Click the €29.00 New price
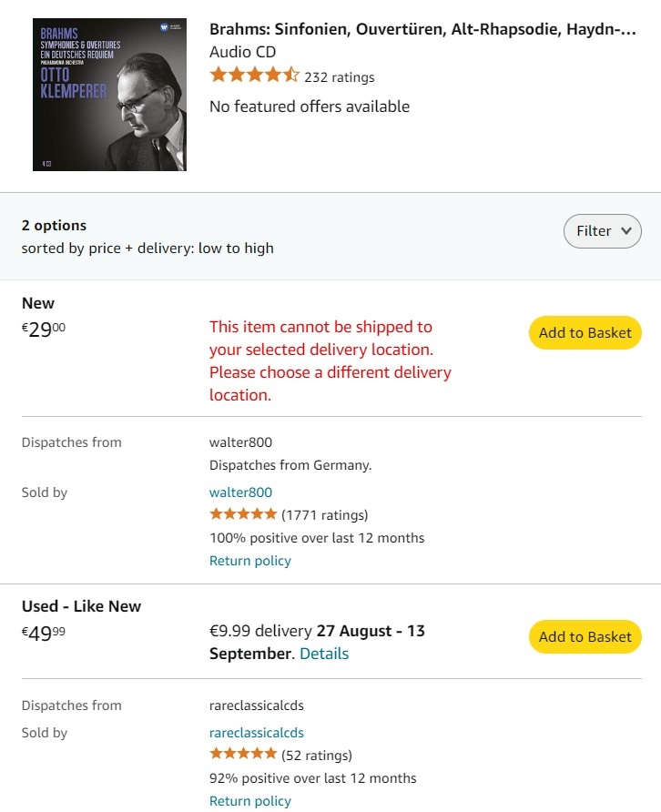This screenshot has width=661, height=812. click(44, 330)
